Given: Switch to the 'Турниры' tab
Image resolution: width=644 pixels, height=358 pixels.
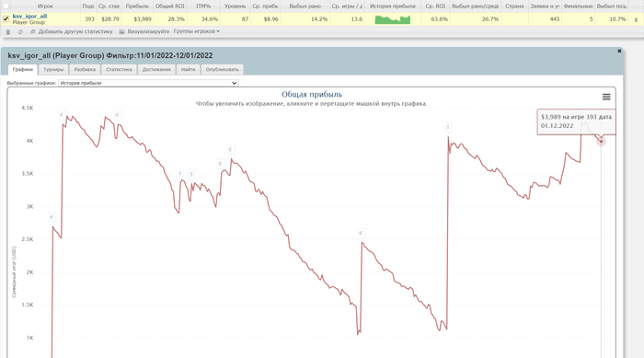Looking at the screenshot, I should tap(53, 69).
